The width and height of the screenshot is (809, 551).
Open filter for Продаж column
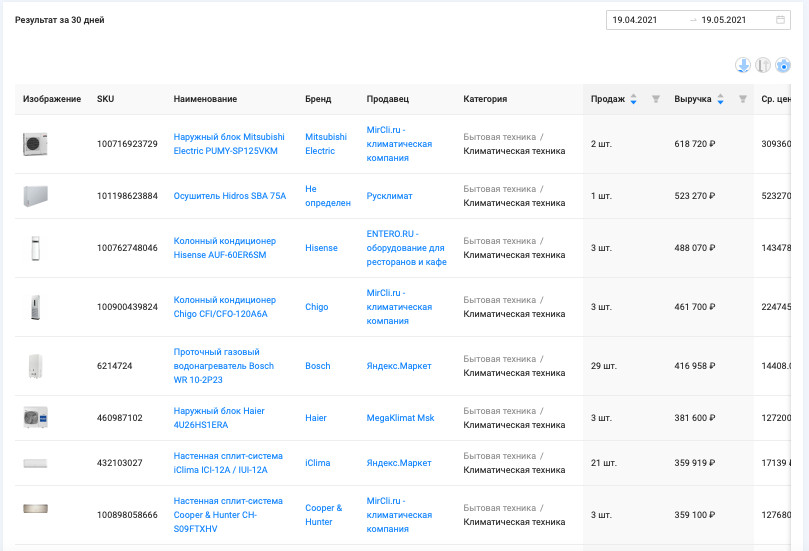[656, 99]
